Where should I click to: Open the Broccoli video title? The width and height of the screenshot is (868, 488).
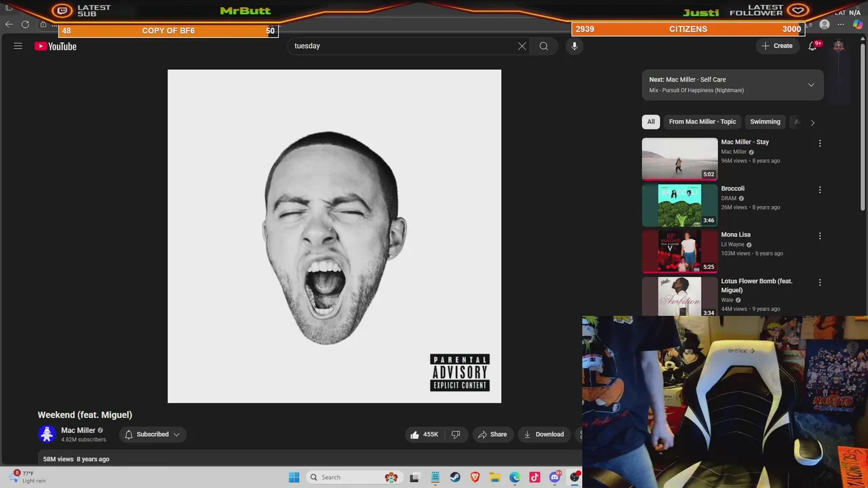732,188
